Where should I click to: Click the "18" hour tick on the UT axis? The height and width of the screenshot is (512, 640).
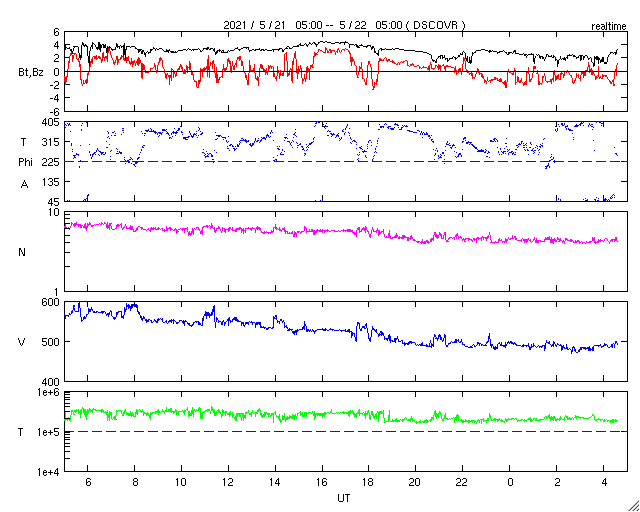[x=369, y=483]
